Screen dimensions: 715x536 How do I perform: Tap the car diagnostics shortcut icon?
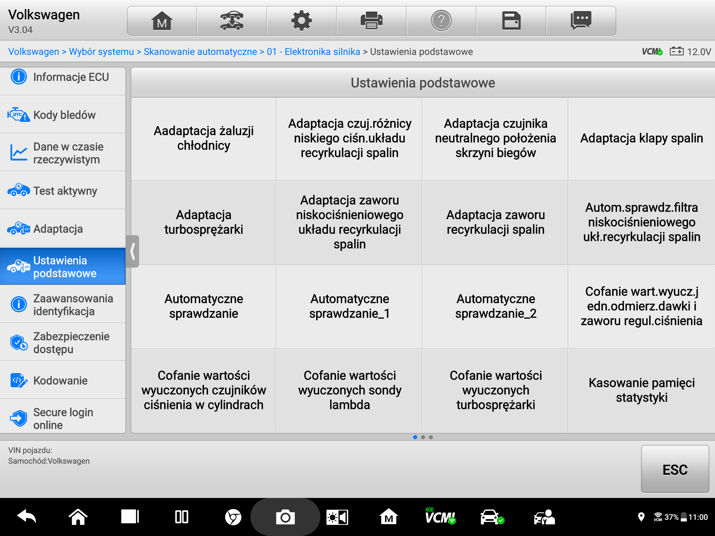[x=492, y=517]
